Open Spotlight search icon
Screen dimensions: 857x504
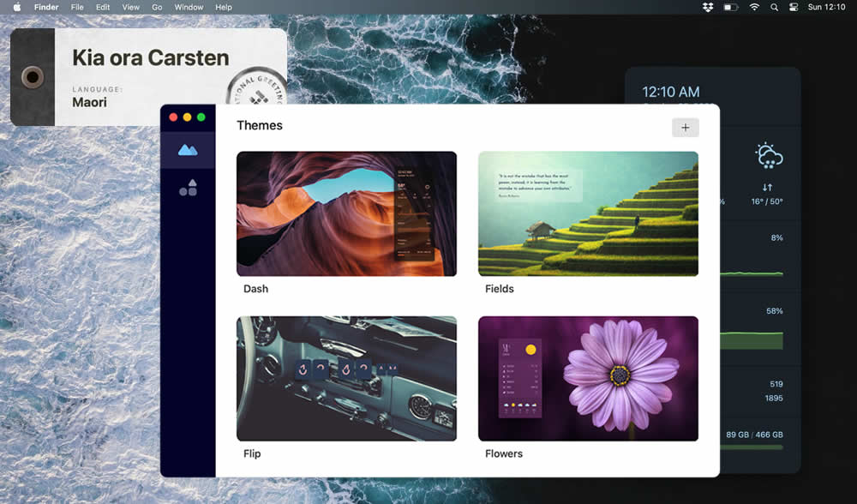click(774, 7)
